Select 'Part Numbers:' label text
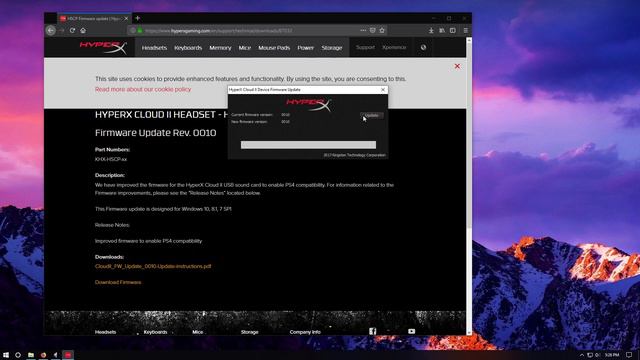The image size is (640, 360). pos(112,149)
